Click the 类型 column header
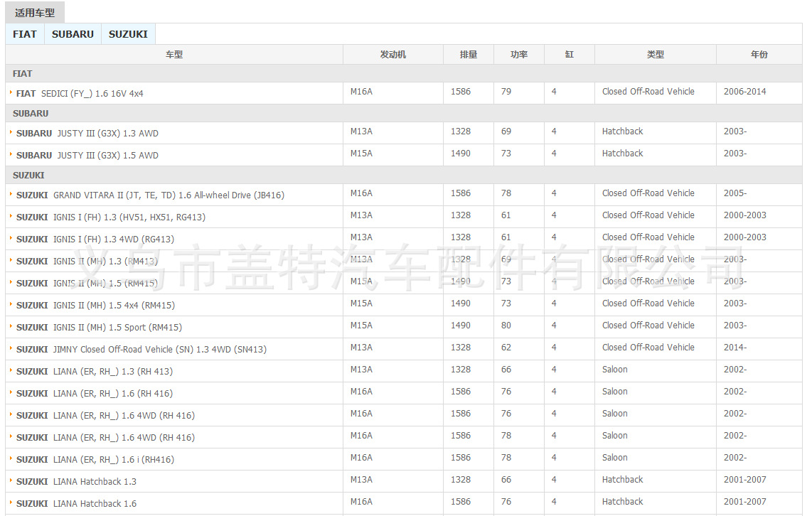812x516 pixels. click(656, 54)
